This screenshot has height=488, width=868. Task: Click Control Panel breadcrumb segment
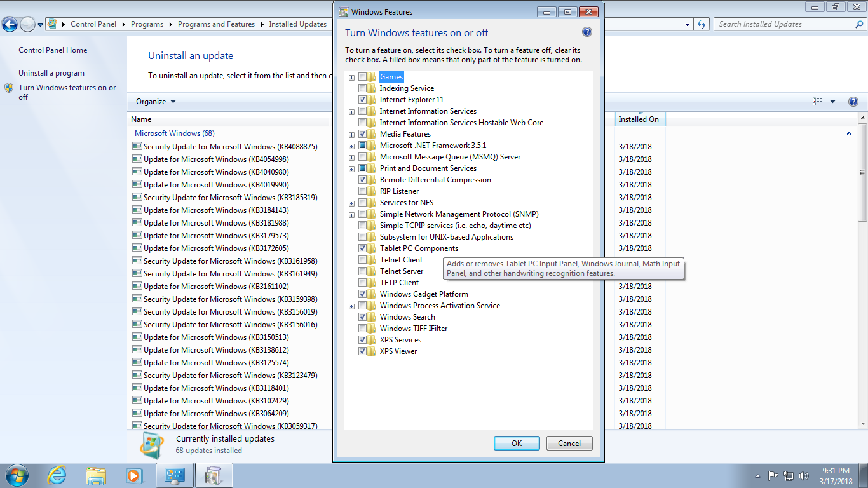(93, 24)
